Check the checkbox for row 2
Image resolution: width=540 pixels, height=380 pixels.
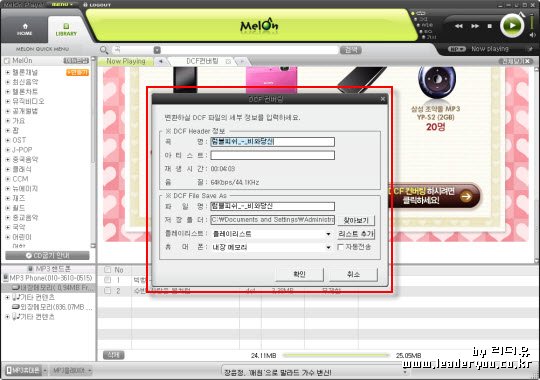108,291
